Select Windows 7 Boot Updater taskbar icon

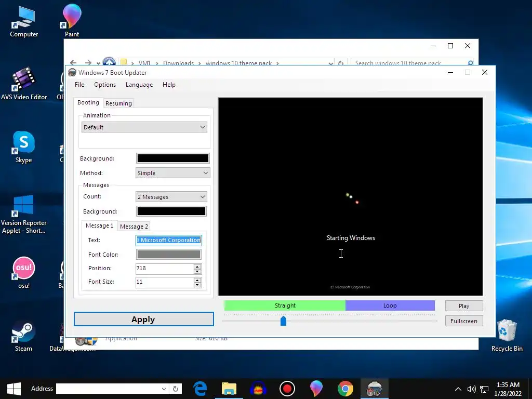point(374,389)
